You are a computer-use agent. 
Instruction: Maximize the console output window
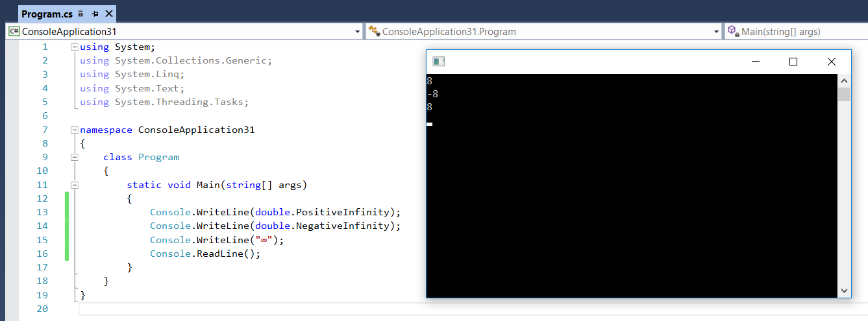coord(793,62)
